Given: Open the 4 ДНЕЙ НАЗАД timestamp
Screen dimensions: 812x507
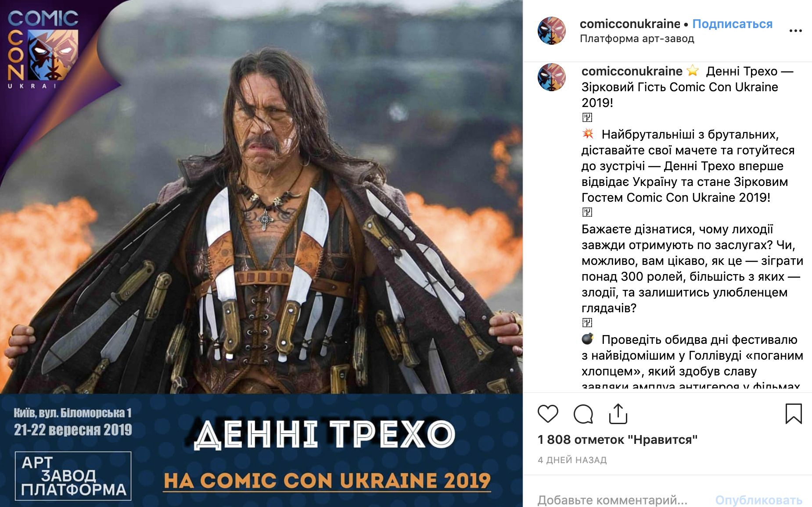Looking at the screenshot, I should tap(572, 460).
